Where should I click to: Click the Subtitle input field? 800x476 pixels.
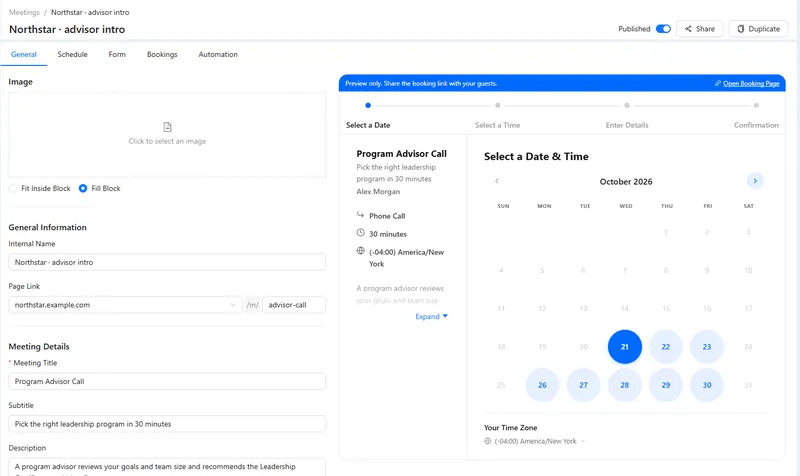pos(167,424)
